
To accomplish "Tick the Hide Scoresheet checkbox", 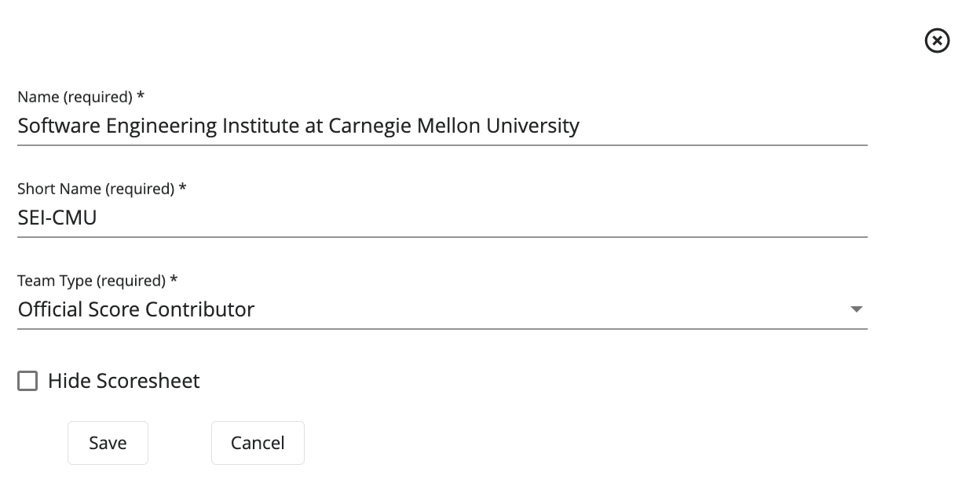I will click(27, 382).
